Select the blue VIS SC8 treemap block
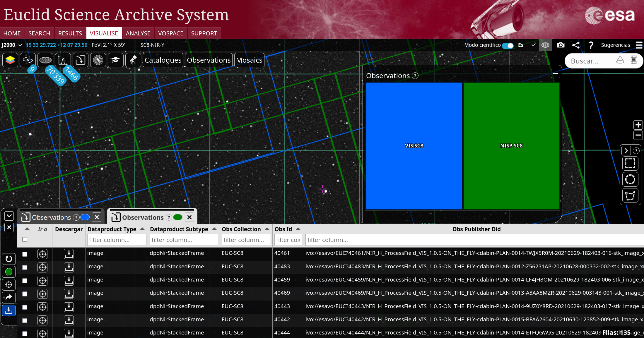The width and height of the screenshot is (644, 338). (414, 146)
